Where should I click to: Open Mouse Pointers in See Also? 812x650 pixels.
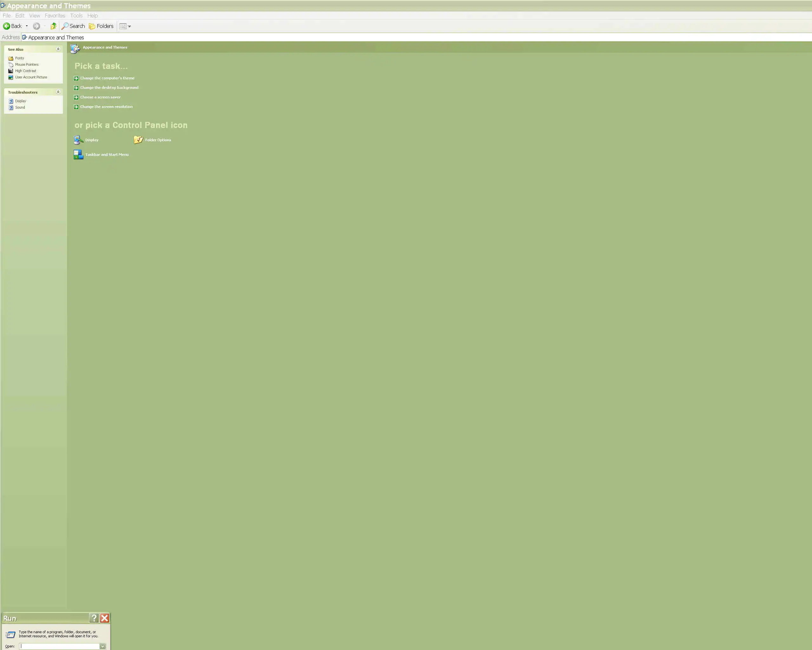click(x=27, y=64)
